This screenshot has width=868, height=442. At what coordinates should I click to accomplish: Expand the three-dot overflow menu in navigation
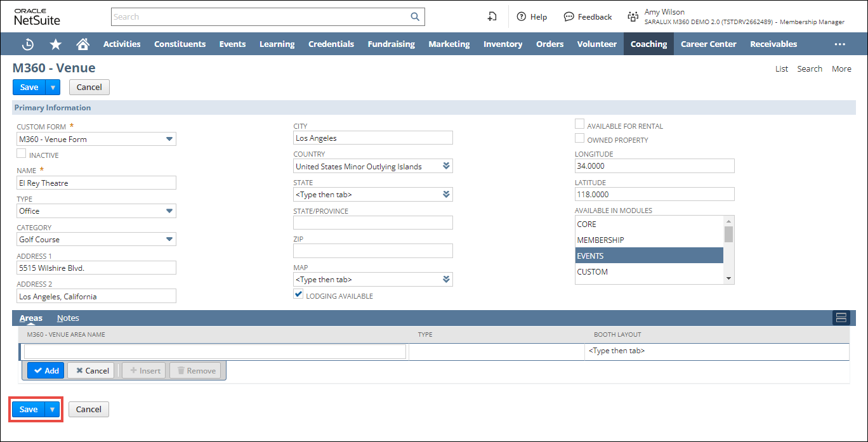tap(840, 44)
